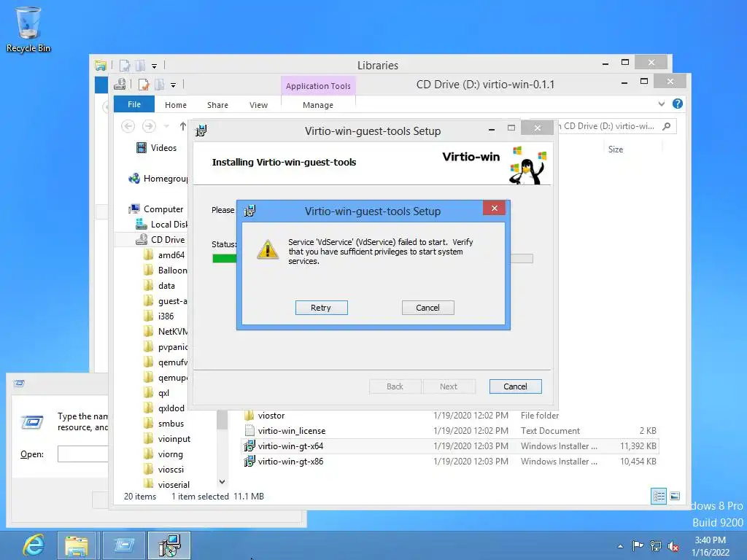This screenshot has width=747, height=560.
Task: Click the Open input field in Run dialog
Action: [83, 454]
